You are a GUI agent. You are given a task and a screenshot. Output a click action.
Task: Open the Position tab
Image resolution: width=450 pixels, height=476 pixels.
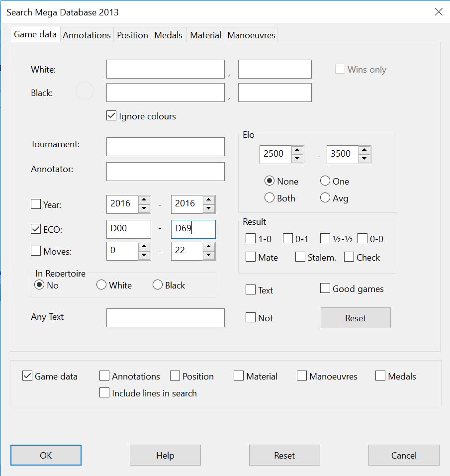click(132, 35)
